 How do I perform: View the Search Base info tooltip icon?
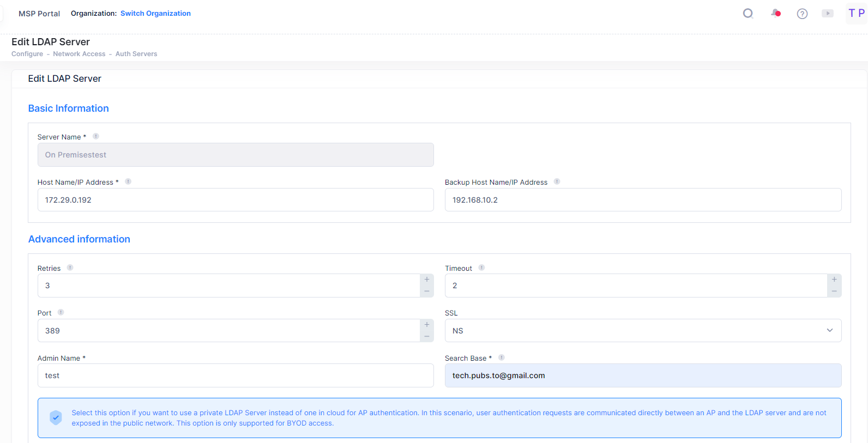point(501,357)
